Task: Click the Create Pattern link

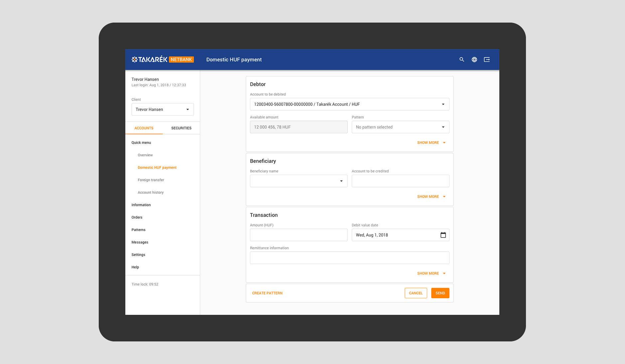Action: (267, 293)
